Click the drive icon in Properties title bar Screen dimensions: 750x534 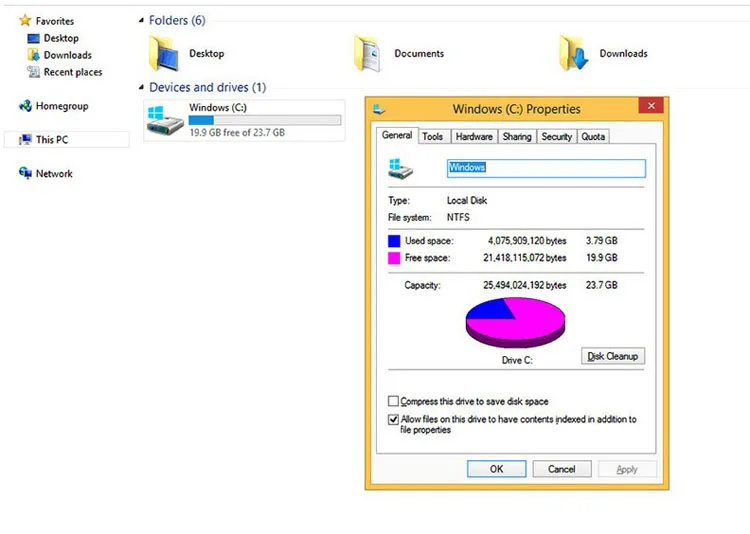tap(379, 110)
